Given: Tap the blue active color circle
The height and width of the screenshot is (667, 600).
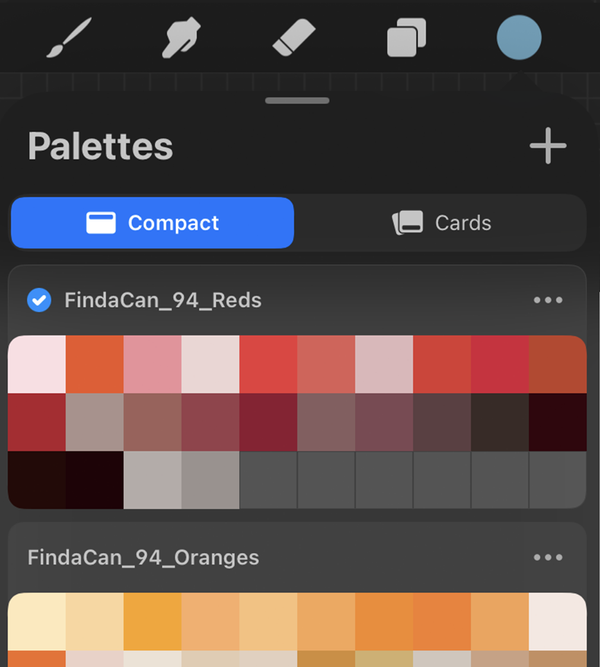Looking at the screenshot, I should pos(519,39).
